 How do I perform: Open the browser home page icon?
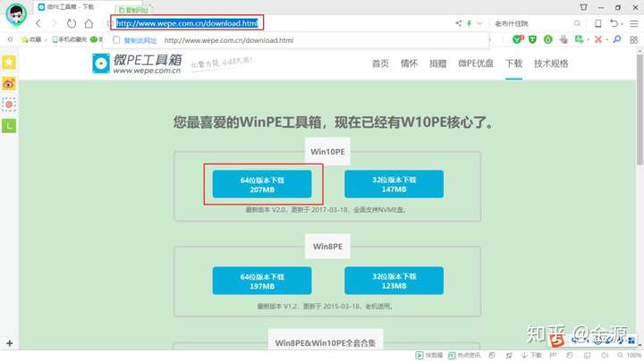pos(89,23)
